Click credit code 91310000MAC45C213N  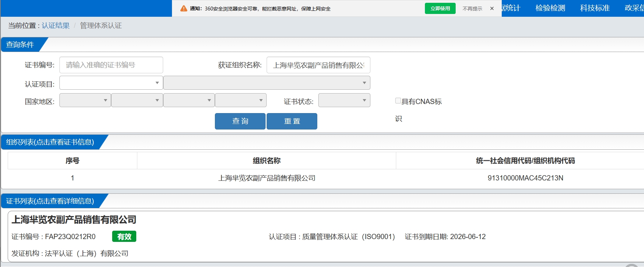pyautogui.click(x=525, y=178)
